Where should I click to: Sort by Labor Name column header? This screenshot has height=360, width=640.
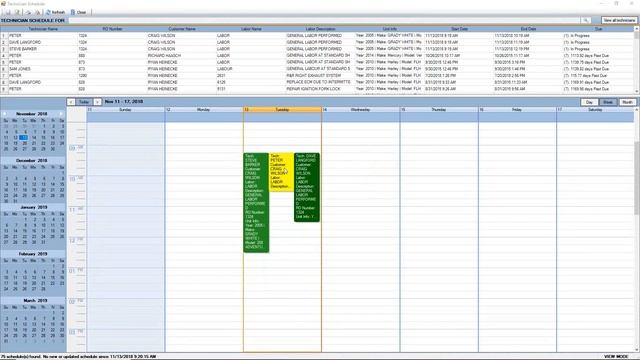[251, 29]
